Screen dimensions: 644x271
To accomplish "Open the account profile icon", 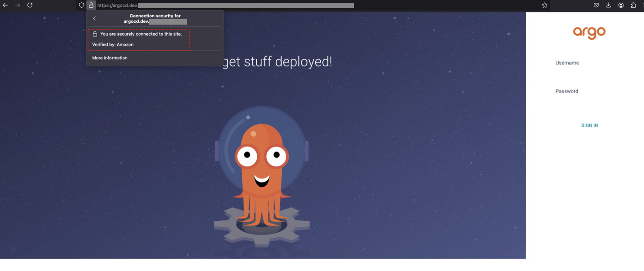I will click(621, 5).
